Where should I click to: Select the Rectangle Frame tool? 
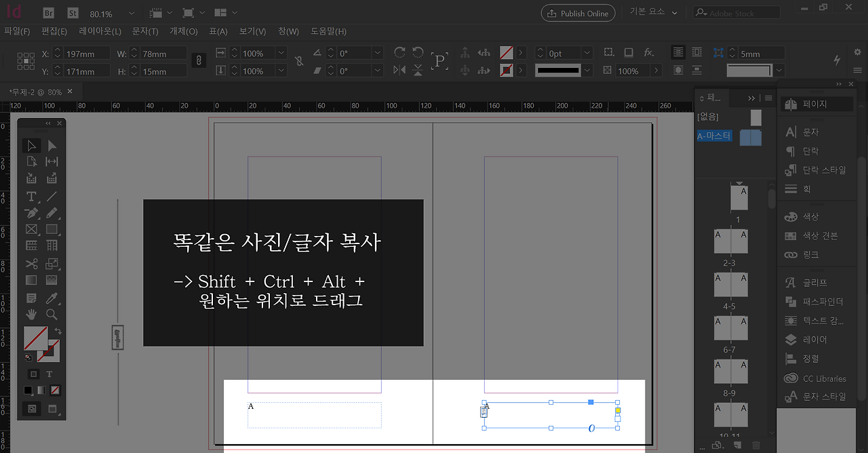tap(31, 230)
